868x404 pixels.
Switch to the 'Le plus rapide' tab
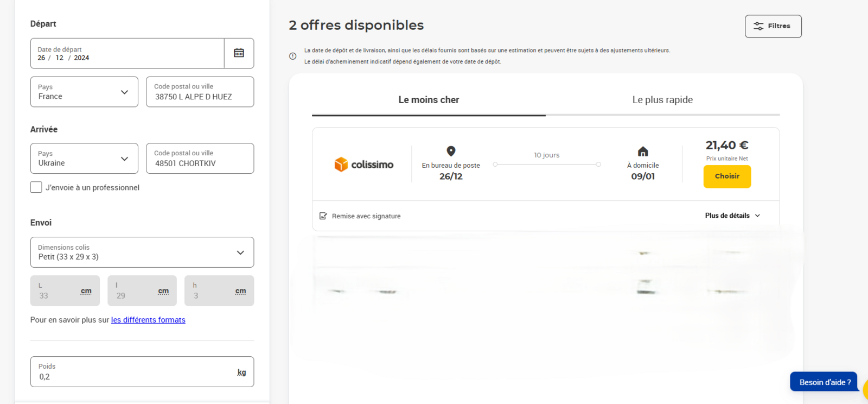pos(662,100)
